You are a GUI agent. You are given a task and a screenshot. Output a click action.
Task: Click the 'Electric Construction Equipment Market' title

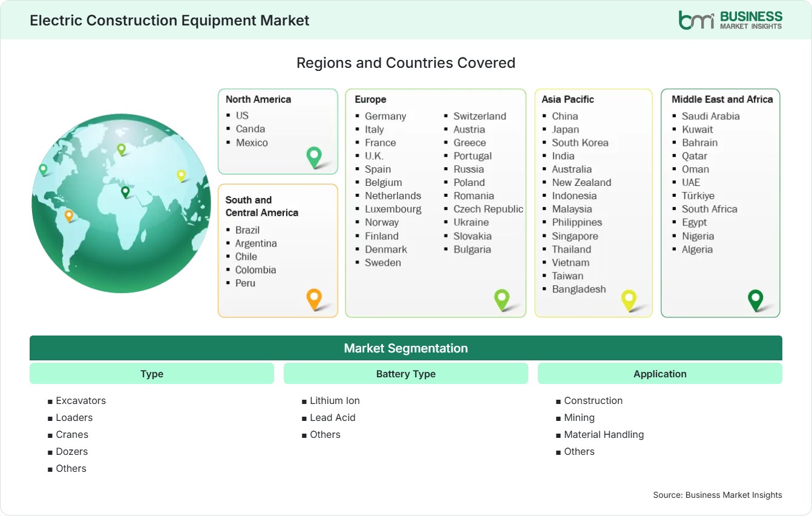pos(169,21)
